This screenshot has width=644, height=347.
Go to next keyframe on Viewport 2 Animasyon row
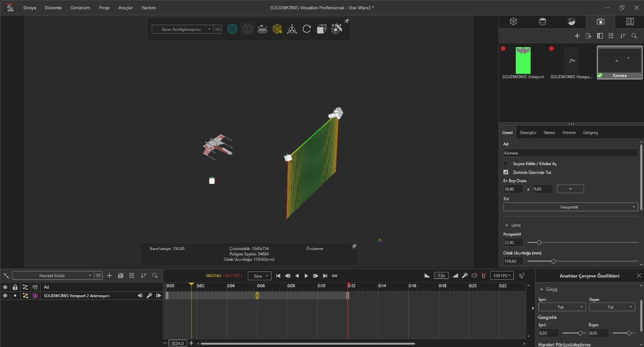[159, 296]
